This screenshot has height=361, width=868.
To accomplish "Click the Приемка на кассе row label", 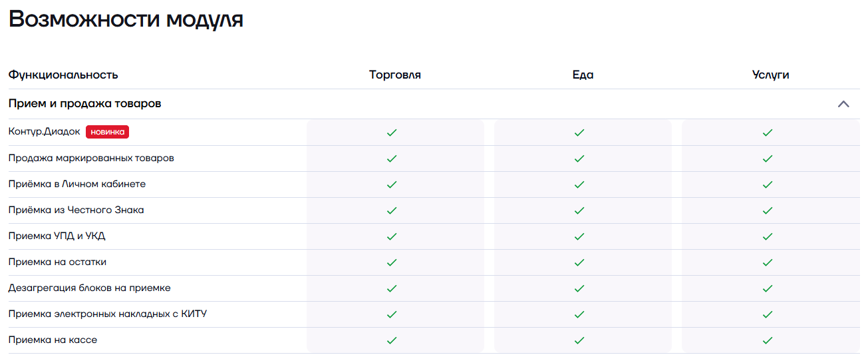I will 53,340.
